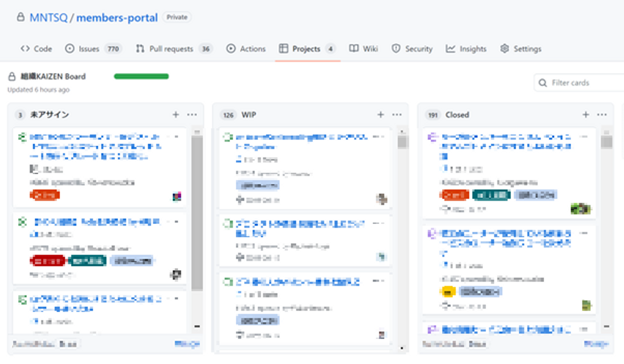Viewport: 624px width, 364px height.
Task: Open the Issues tab
Action: [x=94, y=49]
